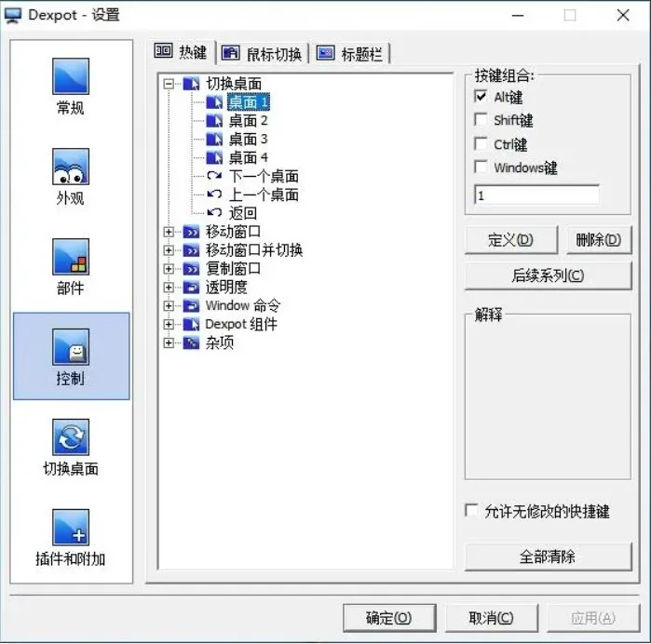Click the folder icon of 杂项
The image size is (651, 644).
pyautogui.click(x=191, y=342)
